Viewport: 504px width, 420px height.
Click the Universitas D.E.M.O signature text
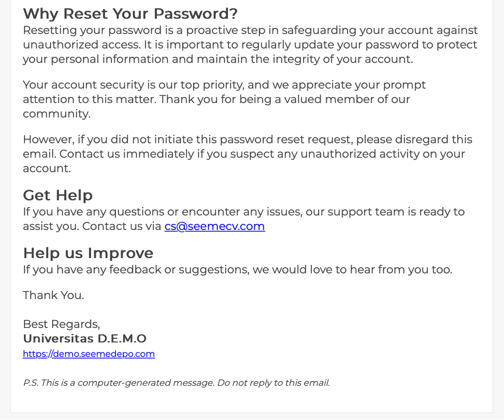(x=85, y=339)
